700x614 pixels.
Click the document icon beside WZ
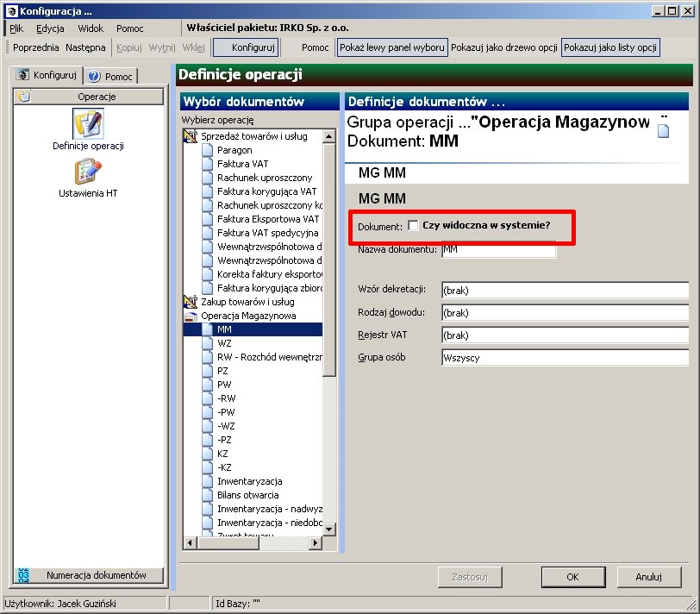[x=207, y=343]
